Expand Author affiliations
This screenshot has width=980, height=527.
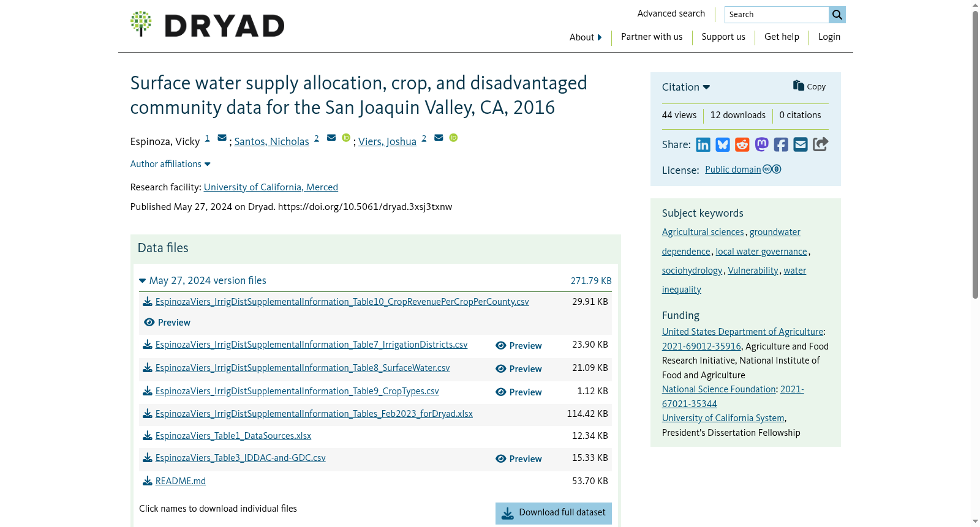pos(170,164)
